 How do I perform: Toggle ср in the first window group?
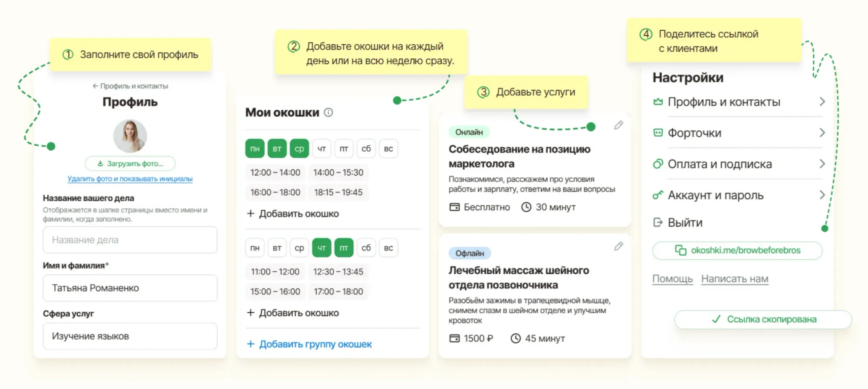click(299, 149)
